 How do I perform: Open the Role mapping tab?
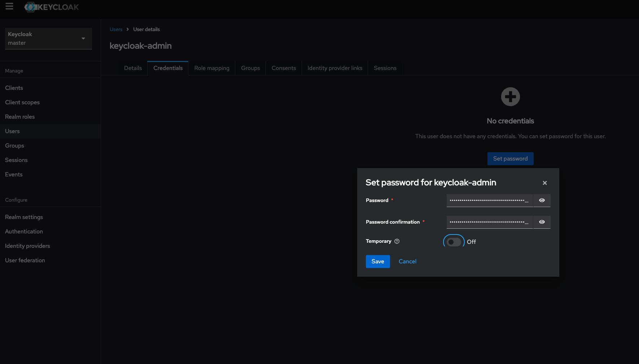[212, 68]
